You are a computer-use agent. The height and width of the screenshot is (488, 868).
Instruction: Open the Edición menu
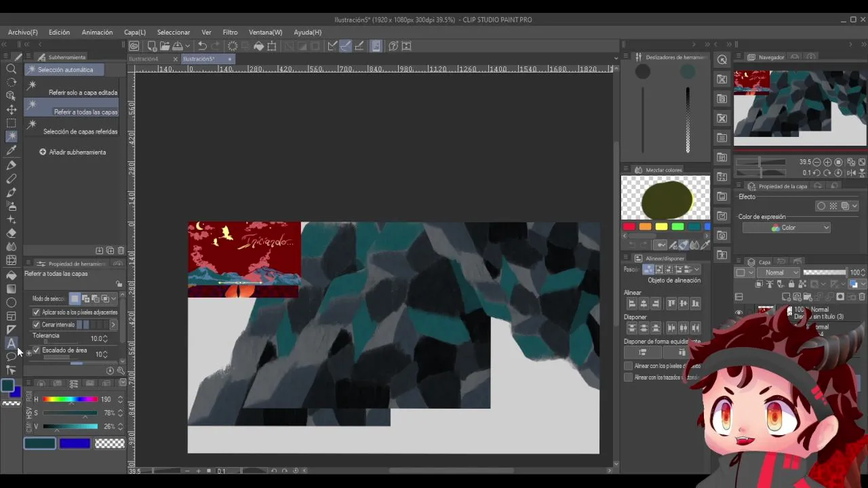click(59, 33)
